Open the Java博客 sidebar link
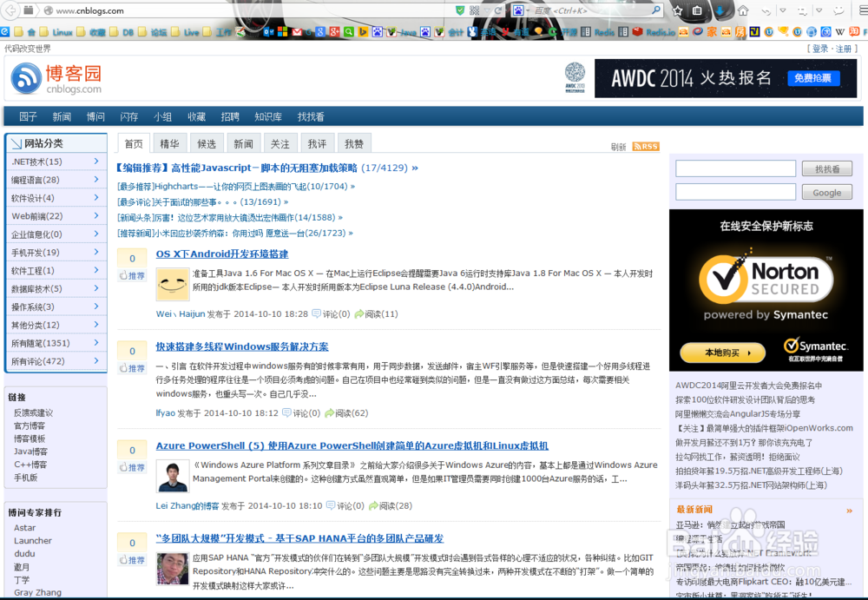868x600 pixels. click(30, 452)
